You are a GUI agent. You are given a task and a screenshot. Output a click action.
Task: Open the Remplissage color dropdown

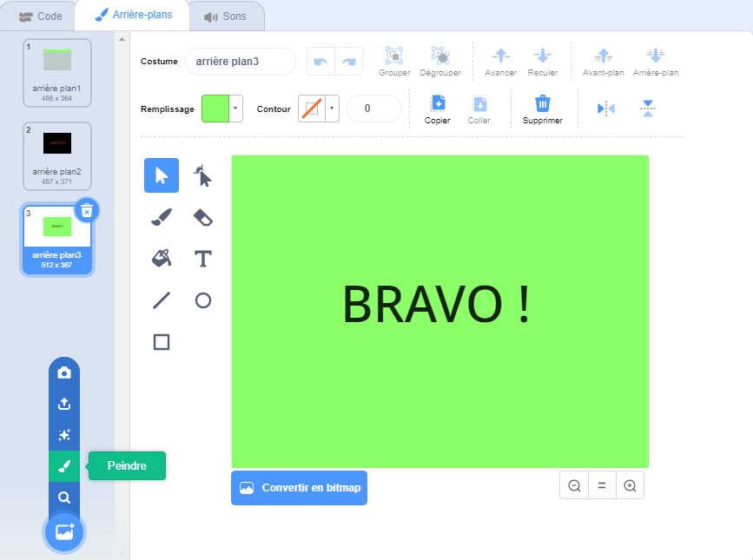point(236,109)
